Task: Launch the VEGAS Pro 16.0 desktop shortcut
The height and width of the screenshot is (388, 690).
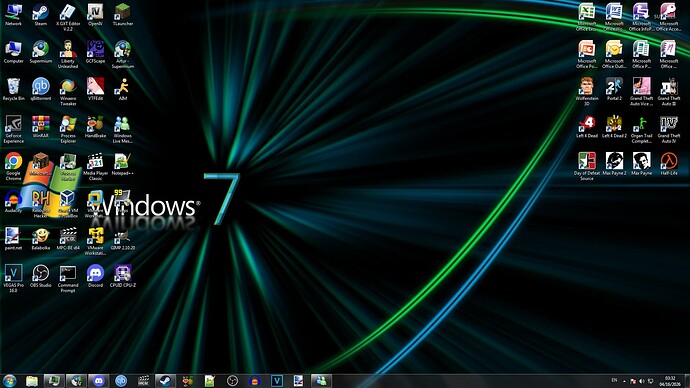Action: [x=13, y=278]
